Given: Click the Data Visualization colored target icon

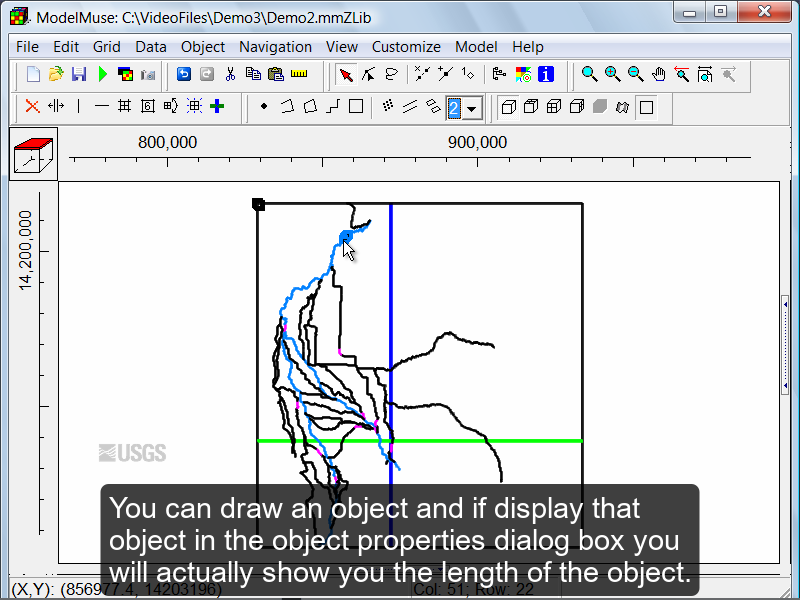Looking at the screenshot, I should pos(523,74).
